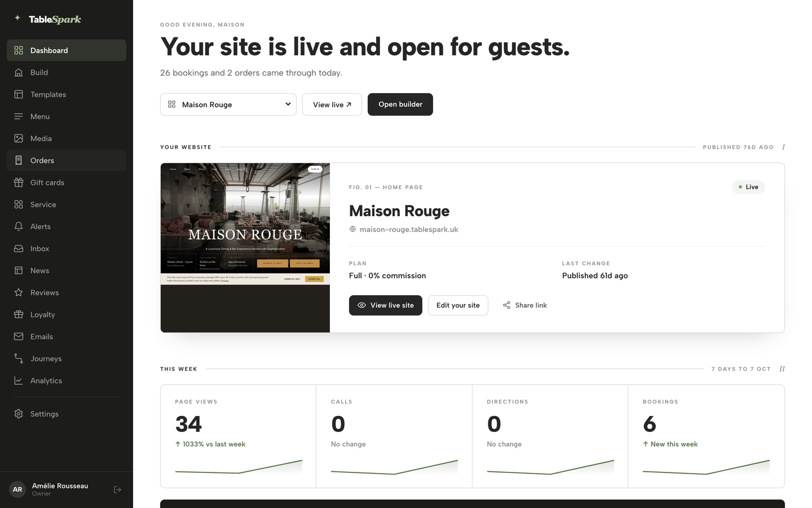Viewport: 812px width, 508px height.
Task: Click Edit your site button
Action: click(458, 305)
